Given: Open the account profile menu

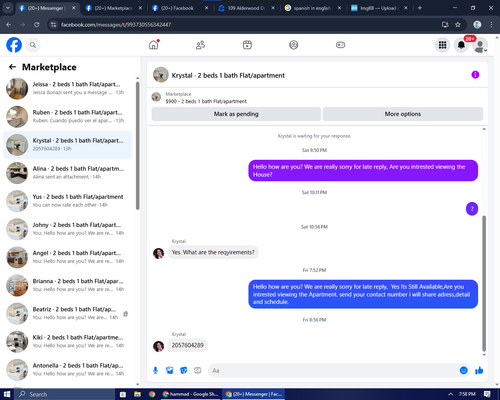Looking at the screenshot, I should tap(480, 45).
